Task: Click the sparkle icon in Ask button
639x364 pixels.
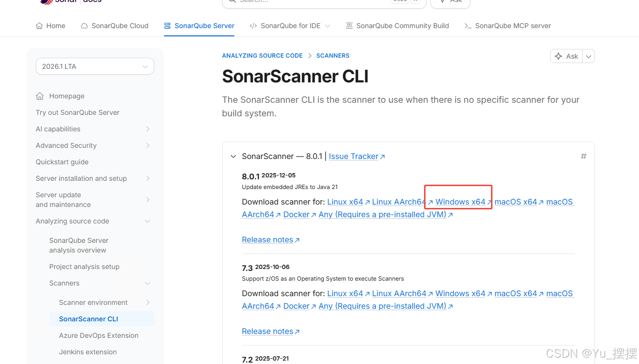Action: (558, 56)
